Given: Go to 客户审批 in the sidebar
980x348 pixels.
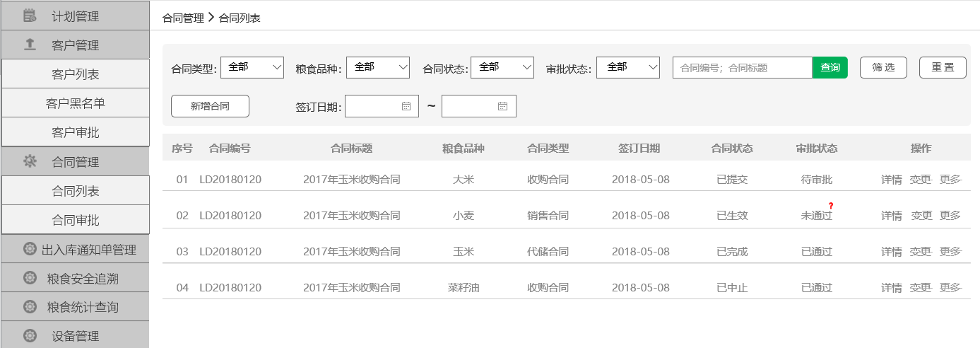Looking at the screenshot, I should coord(76,132).
